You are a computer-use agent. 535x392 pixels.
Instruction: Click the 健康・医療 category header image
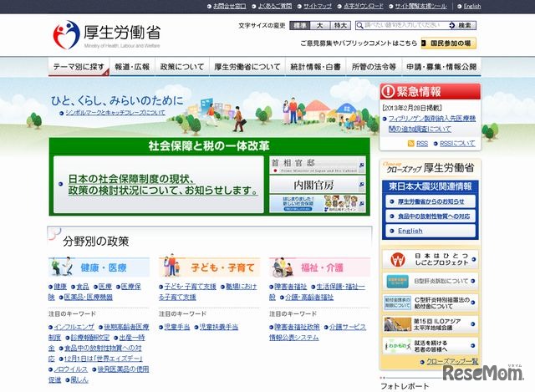coord(99,267)
